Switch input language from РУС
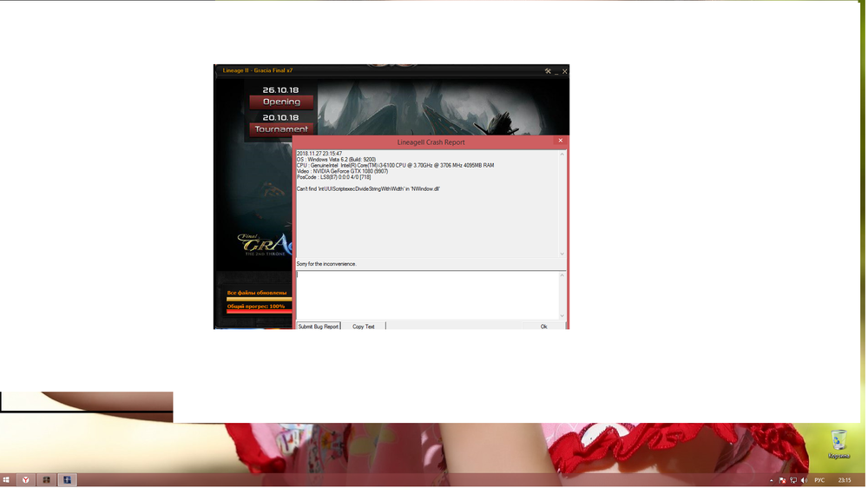Screen dimensions: 868x488 point(819,480)
